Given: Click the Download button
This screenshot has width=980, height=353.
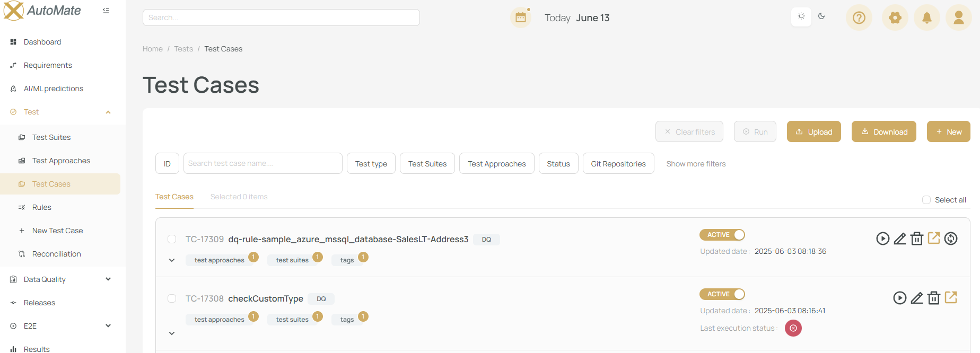Looking at the screenshot, I should [x=884, y=131].
